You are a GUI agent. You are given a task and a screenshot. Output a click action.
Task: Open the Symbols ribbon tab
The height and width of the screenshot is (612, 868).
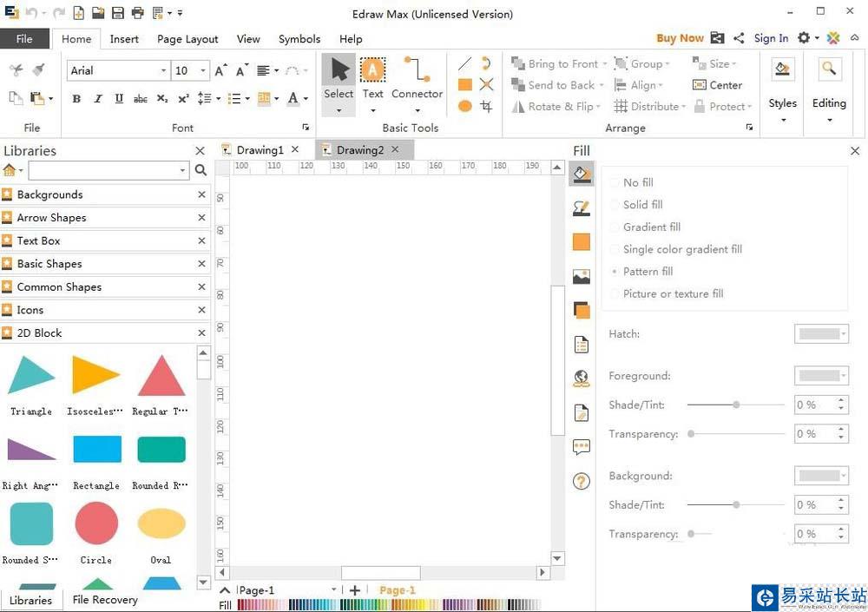(299, 39)
